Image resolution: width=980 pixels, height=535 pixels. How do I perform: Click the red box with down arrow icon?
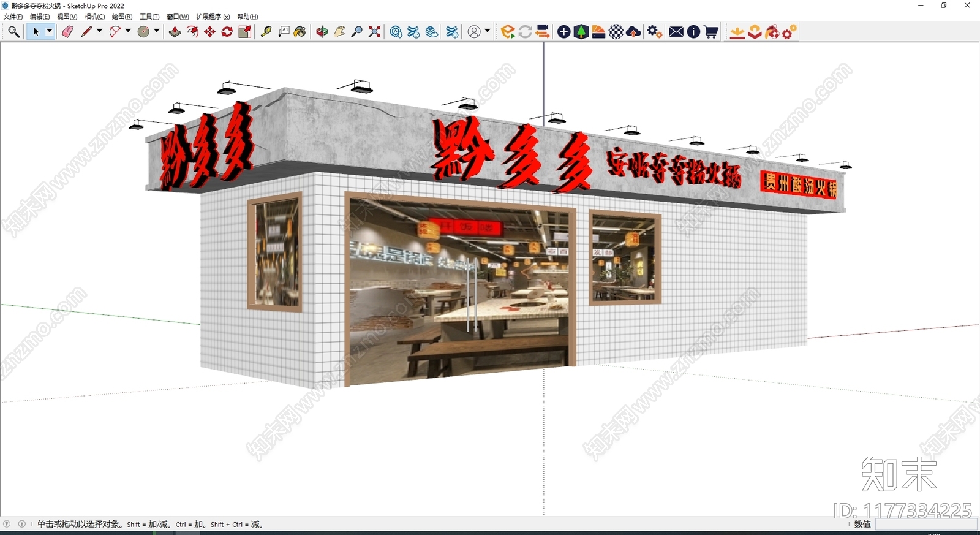coord(755,32)
